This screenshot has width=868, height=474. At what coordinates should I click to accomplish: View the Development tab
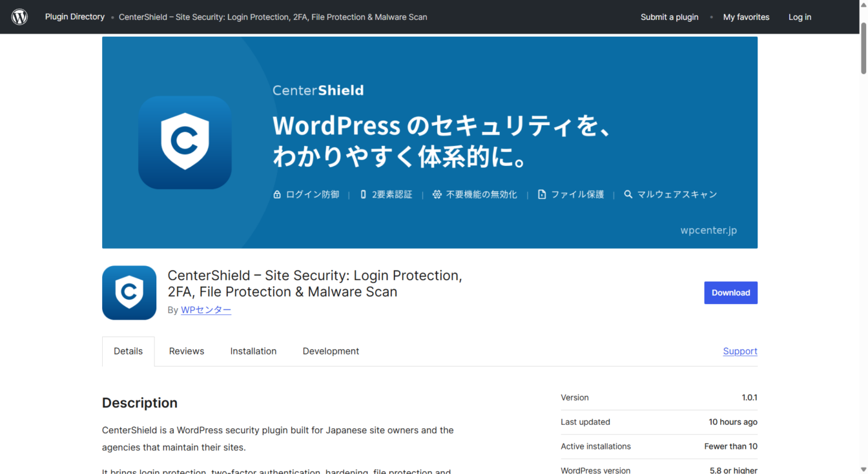click(x=331, y=351)
